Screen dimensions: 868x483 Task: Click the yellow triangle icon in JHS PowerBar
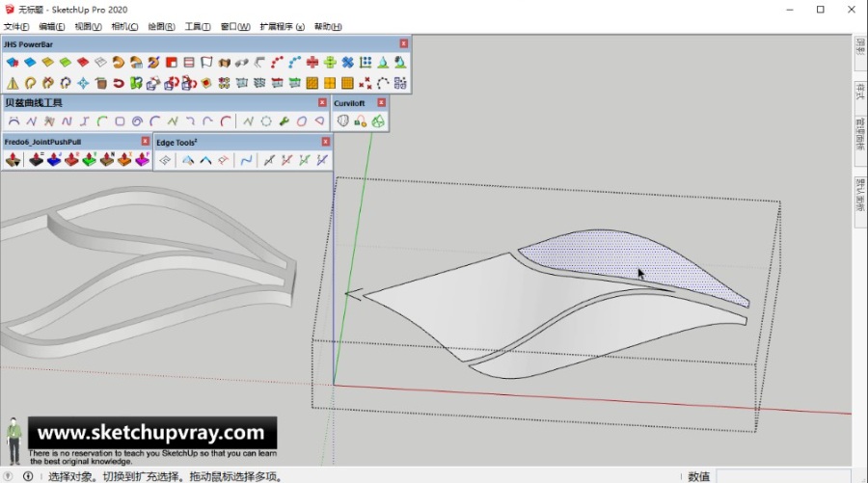pyautogui.click(x=13, y=83)
